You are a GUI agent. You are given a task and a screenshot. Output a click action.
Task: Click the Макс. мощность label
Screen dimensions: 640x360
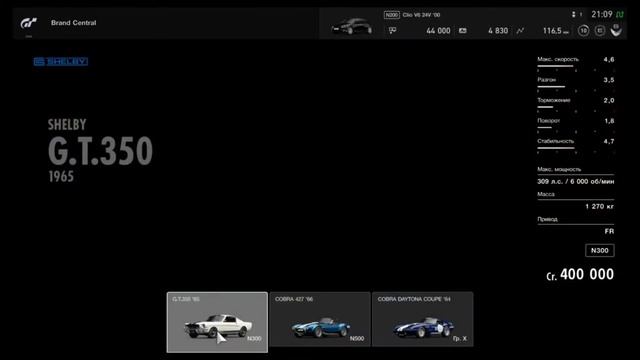click(x=559, y=169)
